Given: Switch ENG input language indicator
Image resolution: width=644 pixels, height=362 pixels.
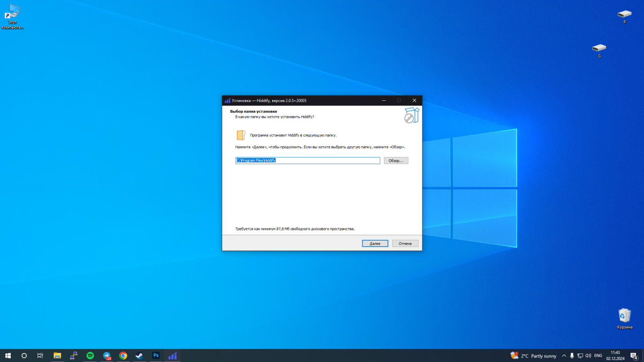Looking at the screenshot, I should point(598,356).
